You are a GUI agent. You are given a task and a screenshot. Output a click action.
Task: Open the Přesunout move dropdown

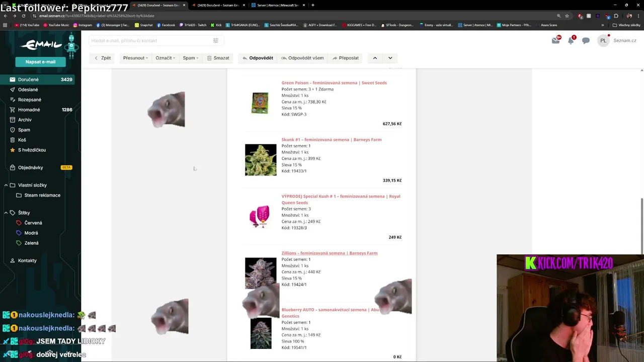coord(135,58)
